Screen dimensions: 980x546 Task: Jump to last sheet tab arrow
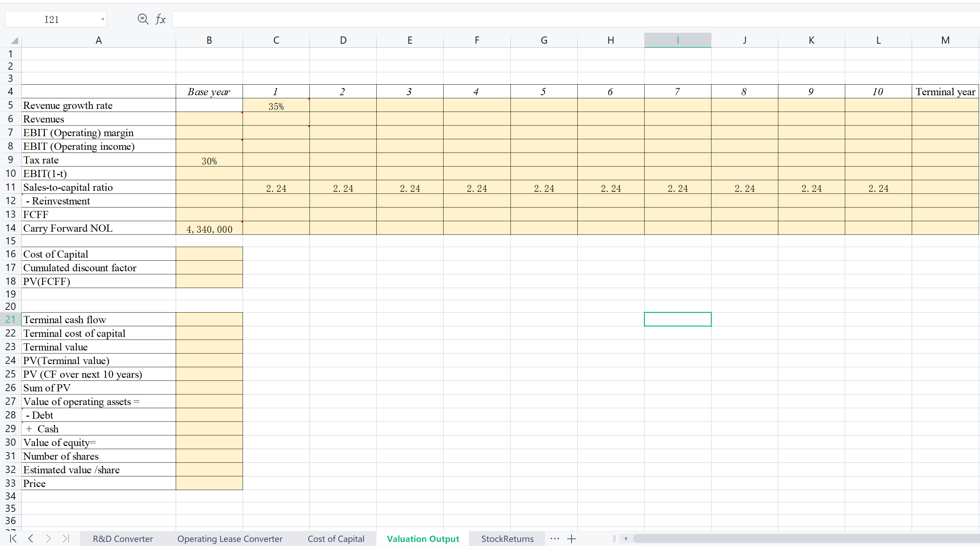[x=66, y=538]
